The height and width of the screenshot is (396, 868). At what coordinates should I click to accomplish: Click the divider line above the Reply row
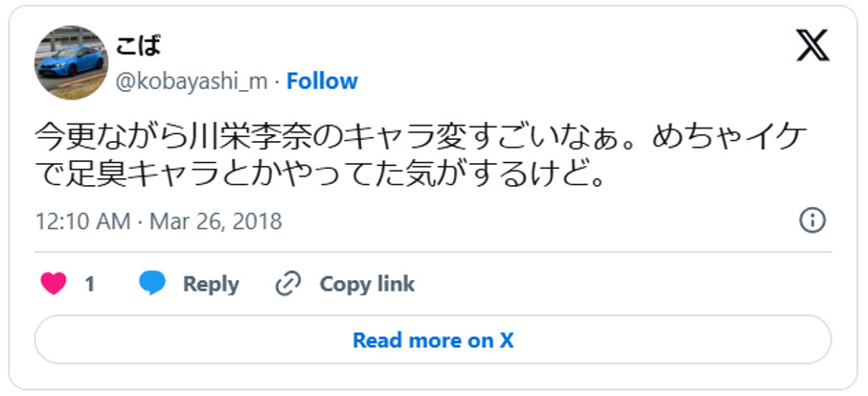(433, 252)
